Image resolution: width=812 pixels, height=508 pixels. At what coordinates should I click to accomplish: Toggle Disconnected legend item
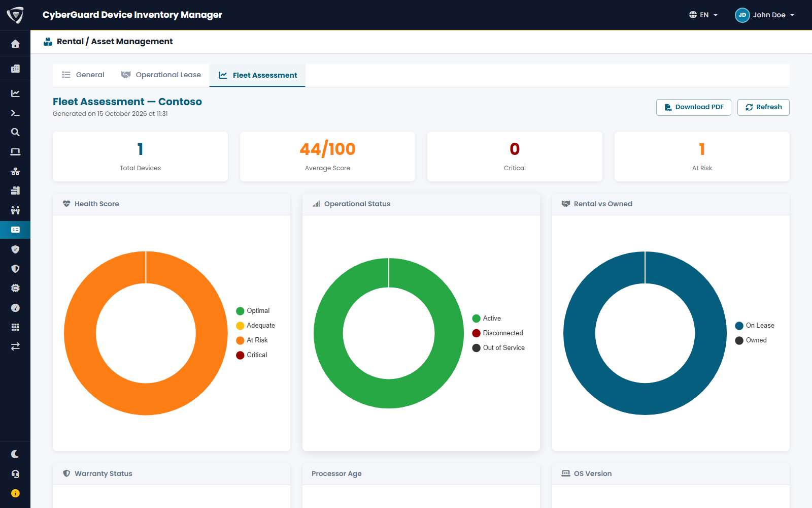(497, 333)
